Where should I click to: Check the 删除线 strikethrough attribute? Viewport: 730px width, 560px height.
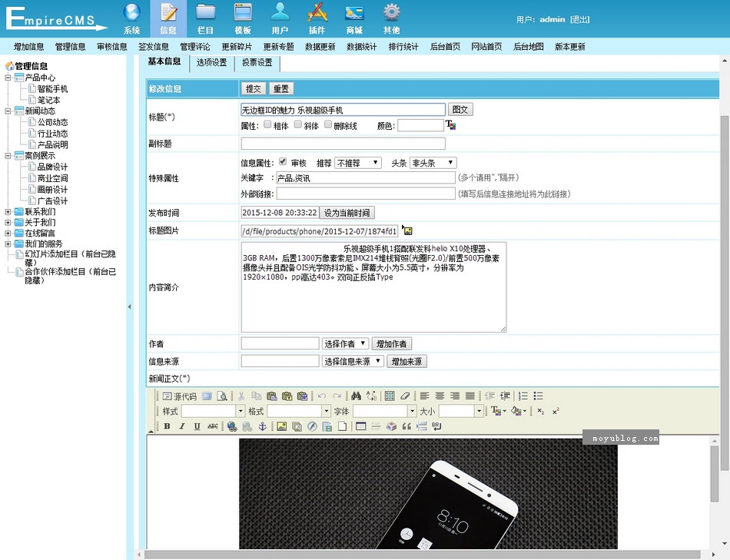(328, 124)
